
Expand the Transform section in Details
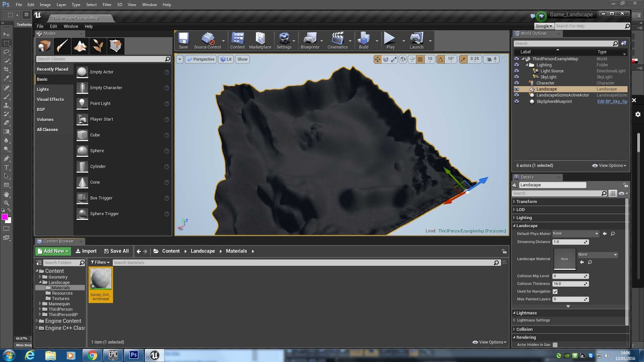pyautogui.click(x=526, y=202)
